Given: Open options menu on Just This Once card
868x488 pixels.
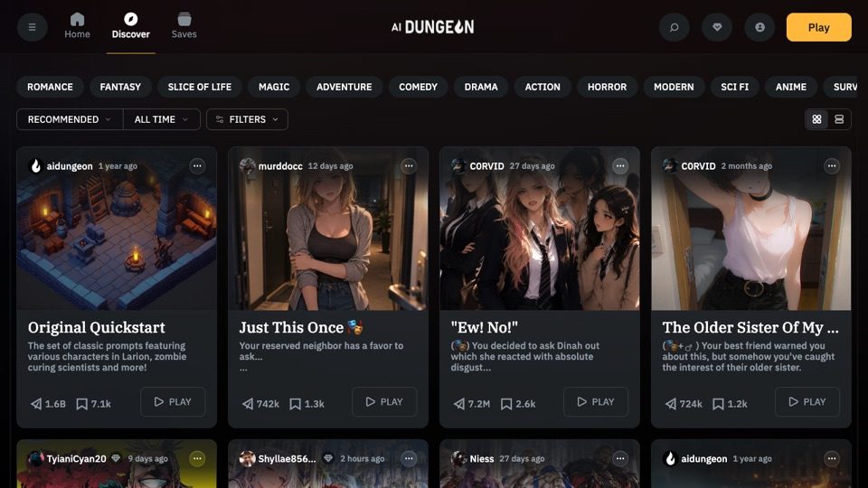Looking at the screenshot, I should click(409, 166).
